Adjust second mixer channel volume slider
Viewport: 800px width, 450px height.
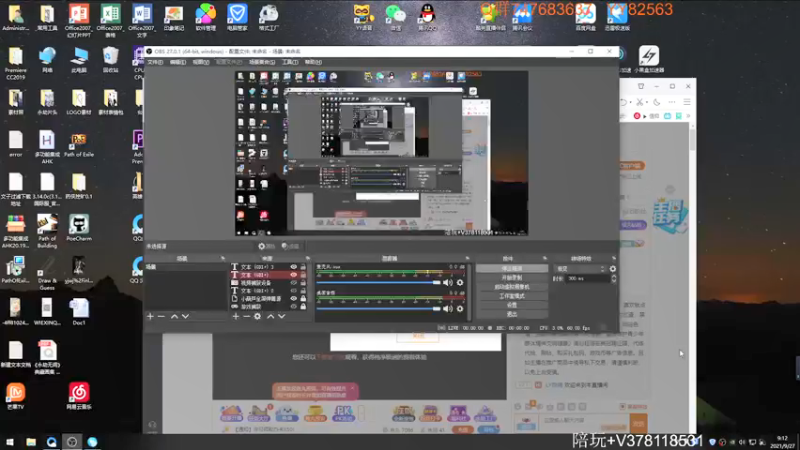(x=378, y=309)
